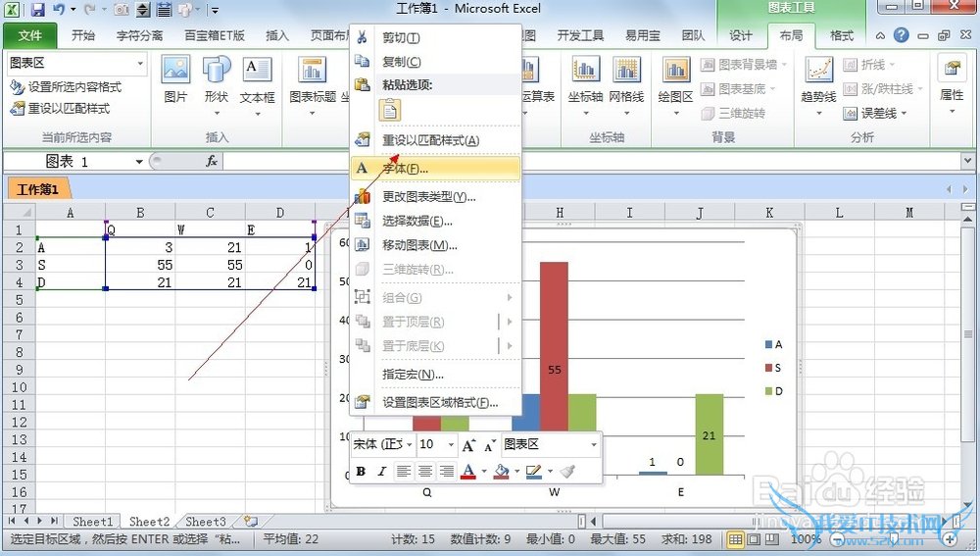Switch to the Design (设计) tab
The image size is (980, 556).
[x=741, y=35]
